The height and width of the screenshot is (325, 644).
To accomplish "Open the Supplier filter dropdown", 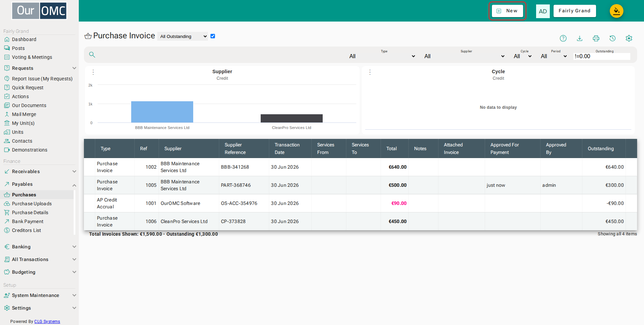I will (464, 56).
